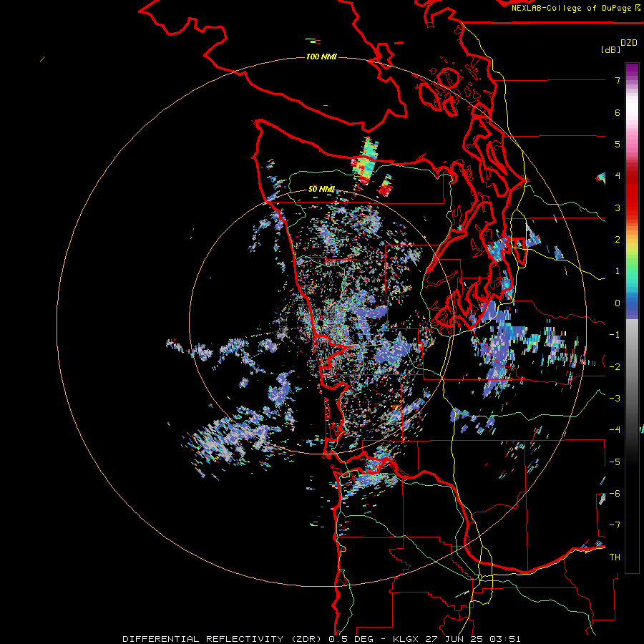Click the -6 value on the color scale
The height and width of the screenshot is (644, 644).
tap(615, 493)
